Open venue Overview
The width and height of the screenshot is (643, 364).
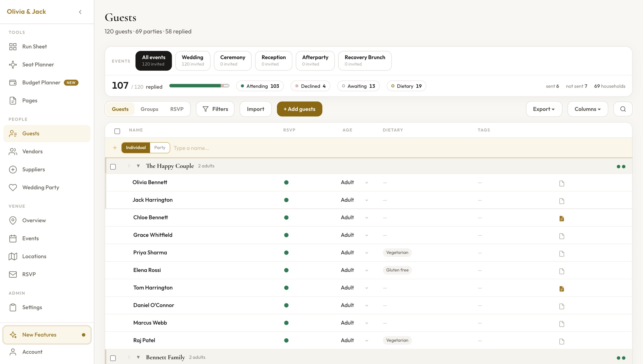pos(47,220)
